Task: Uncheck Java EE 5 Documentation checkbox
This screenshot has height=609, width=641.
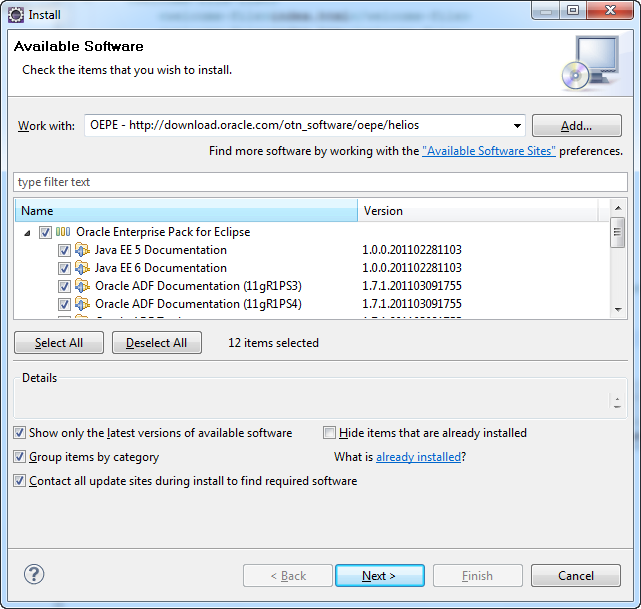Action: point(64,250)
